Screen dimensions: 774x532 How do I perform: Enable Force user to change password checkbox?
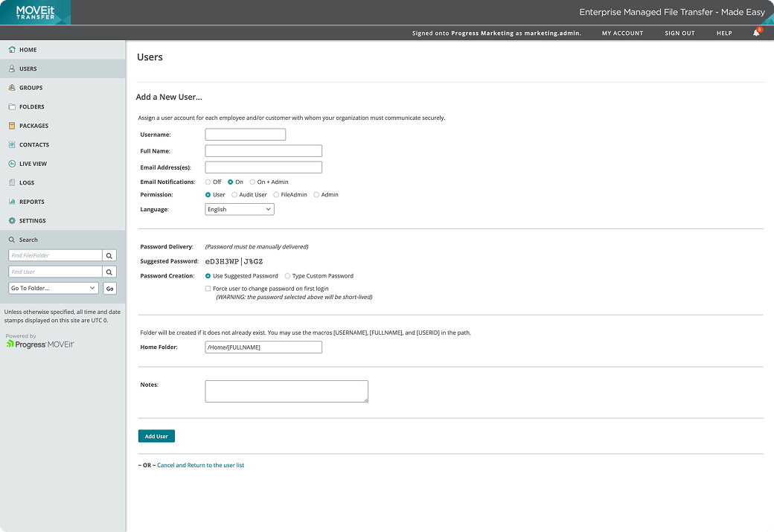[208, 288]
